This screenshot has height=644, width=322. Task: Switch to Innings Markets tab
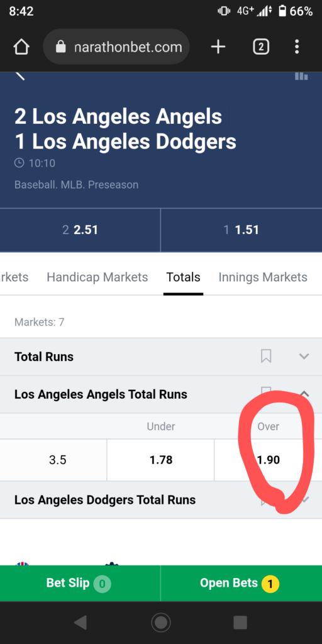(263, 277)
